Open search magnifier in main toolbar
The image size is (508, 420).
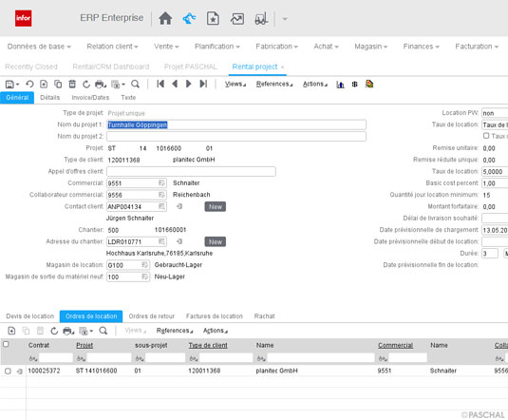coord(135,85)
